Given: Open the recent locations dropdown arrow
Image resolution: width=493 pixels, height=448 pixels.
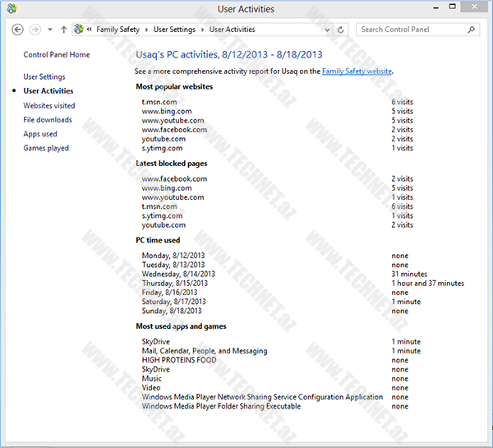Looking at the screenshot, I should point(50,30).
